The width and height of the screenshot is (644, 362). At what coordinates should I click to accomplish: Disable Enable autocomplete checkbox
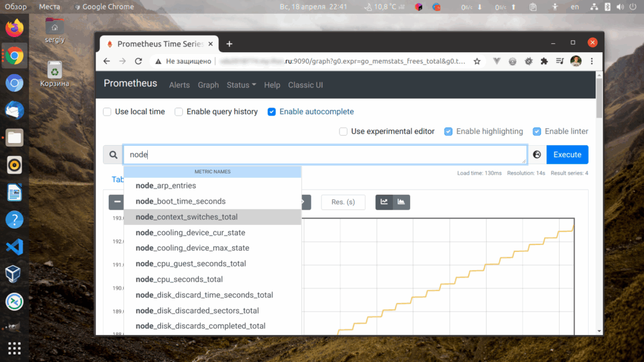click(272, 112)
